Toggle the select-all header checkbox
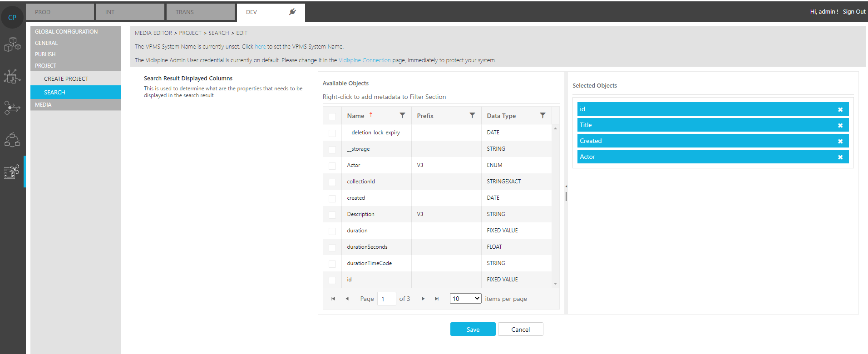The height and width of the screenshot is (354, 868). [332, 116]
